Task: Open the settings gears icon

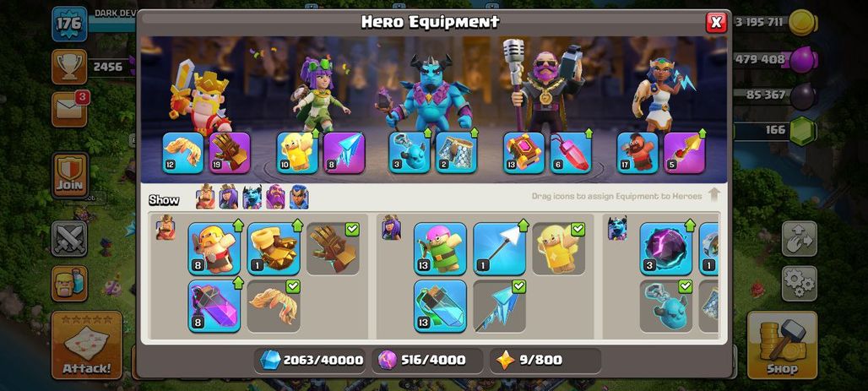Action: coord(800,284)
